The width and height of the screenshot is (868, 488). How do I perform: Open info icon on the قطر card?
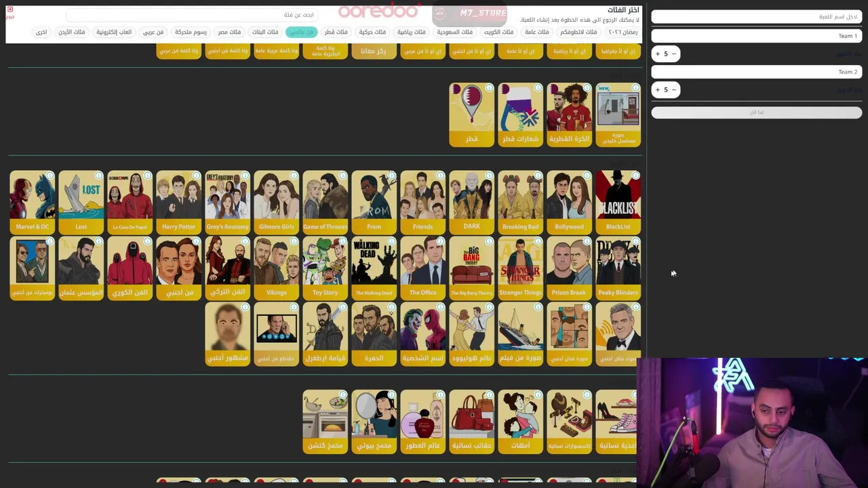coord(489,87)
